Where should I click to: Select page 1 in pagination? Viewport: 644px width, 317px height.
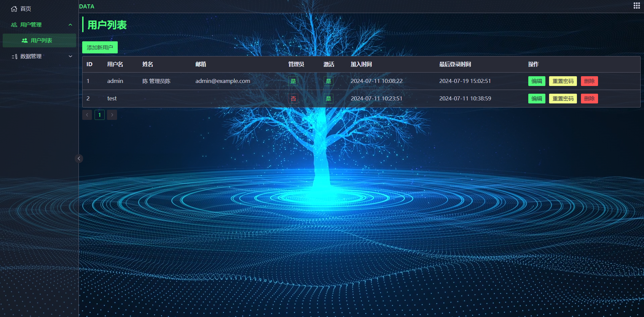[x=100, y=115]
